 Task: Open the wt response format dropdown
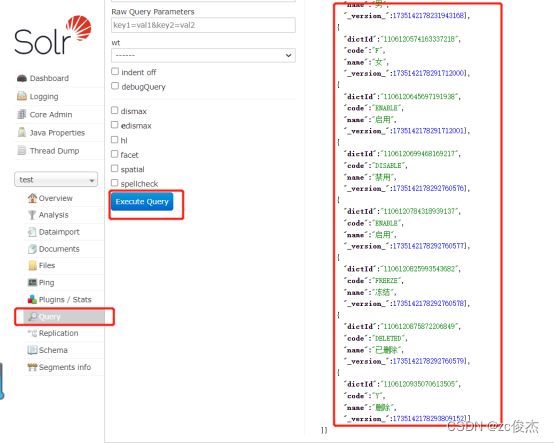click(x=203, y=55)
